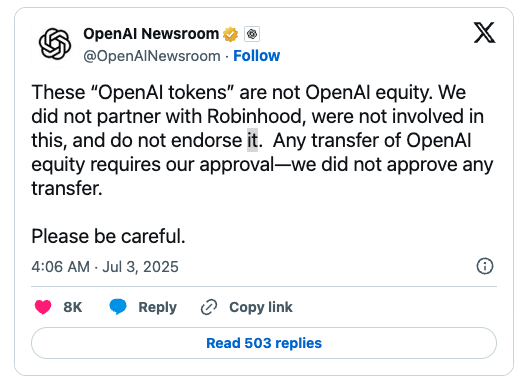The height and width of the screenshot is (383, 523).
Task: Click the gold verified checkmark badge
Action: click(230, 34)
